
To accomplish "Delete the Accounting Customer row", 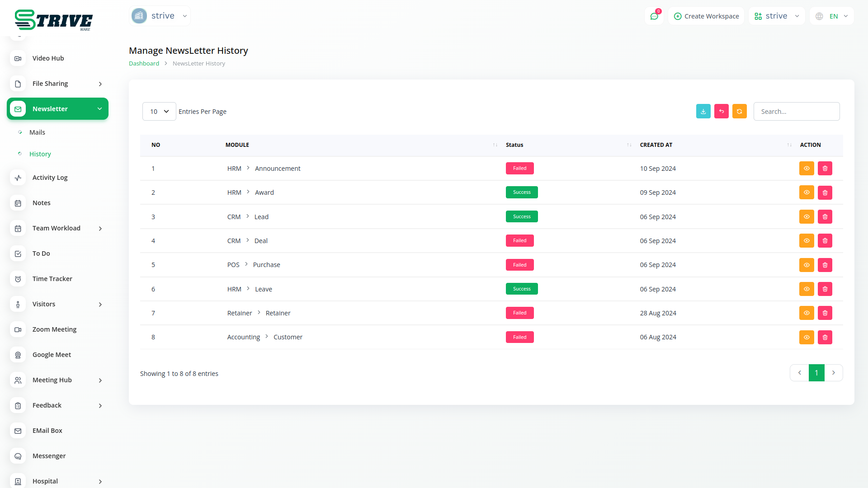I will pyautogui.click(x=825, y=337).
